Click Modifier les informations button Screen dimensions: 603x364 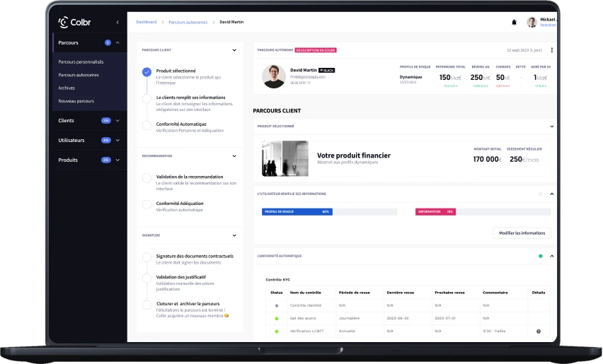pyautogui.click(x=522, y=233)
